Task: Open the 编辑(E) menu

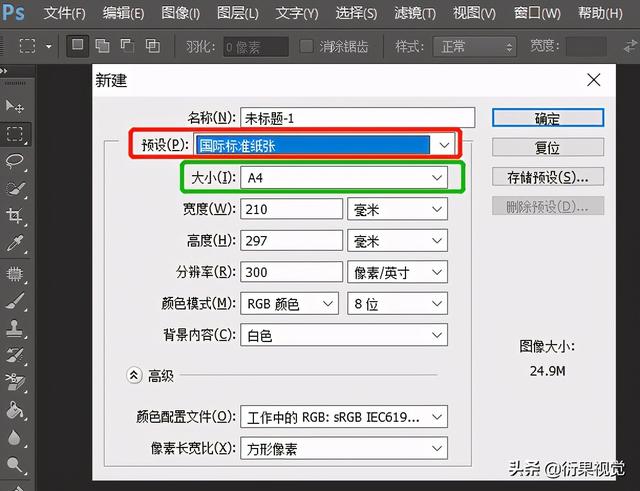Action: click(x=123, y=13)
